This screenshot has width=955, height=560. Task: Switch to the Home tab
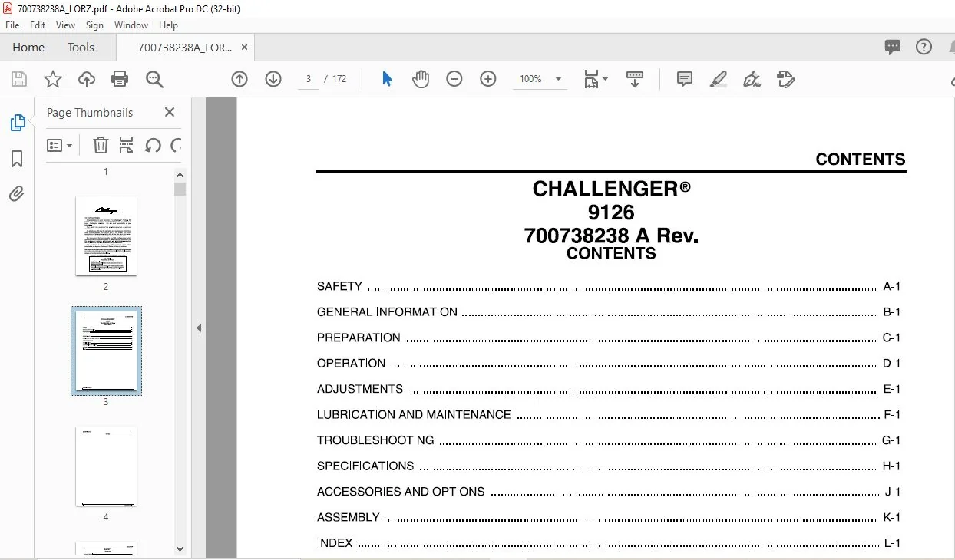coord(28,47)
